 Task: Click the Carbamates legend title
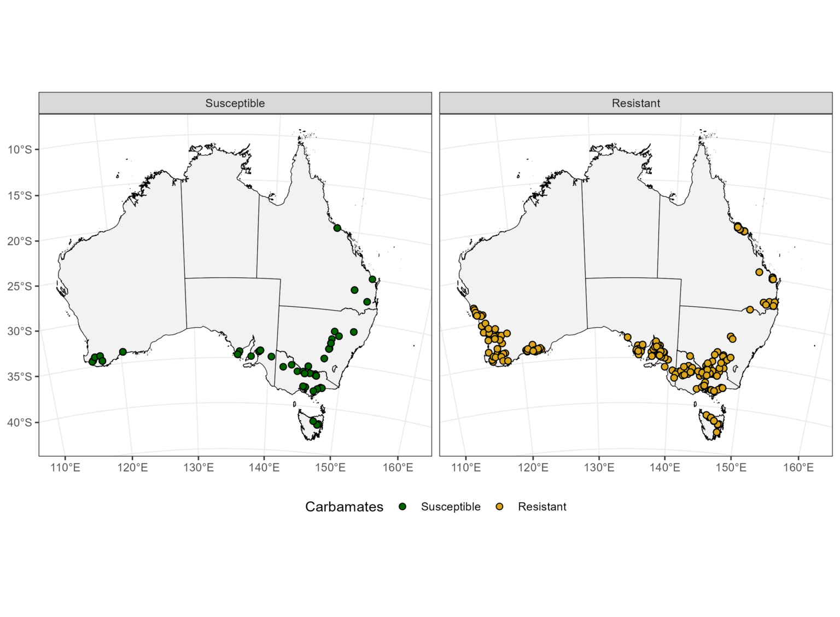pyautogui.click(x=344, y=507)
